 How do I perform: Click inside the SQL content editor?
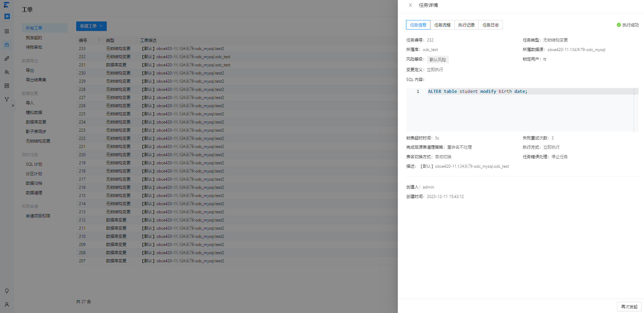[520, 110]
